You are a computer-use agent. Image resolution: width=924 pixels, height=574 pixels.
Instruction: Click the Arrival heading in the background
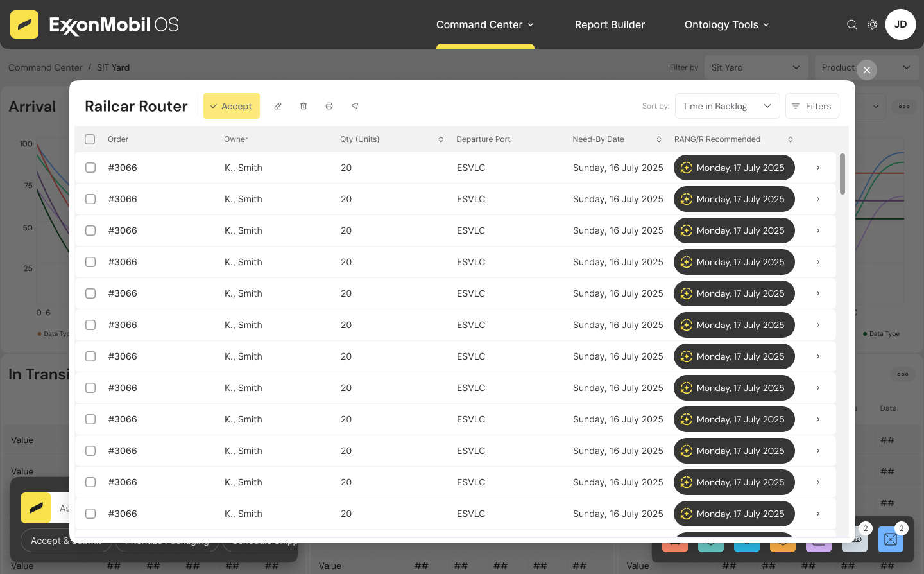[x=32, y=107]
